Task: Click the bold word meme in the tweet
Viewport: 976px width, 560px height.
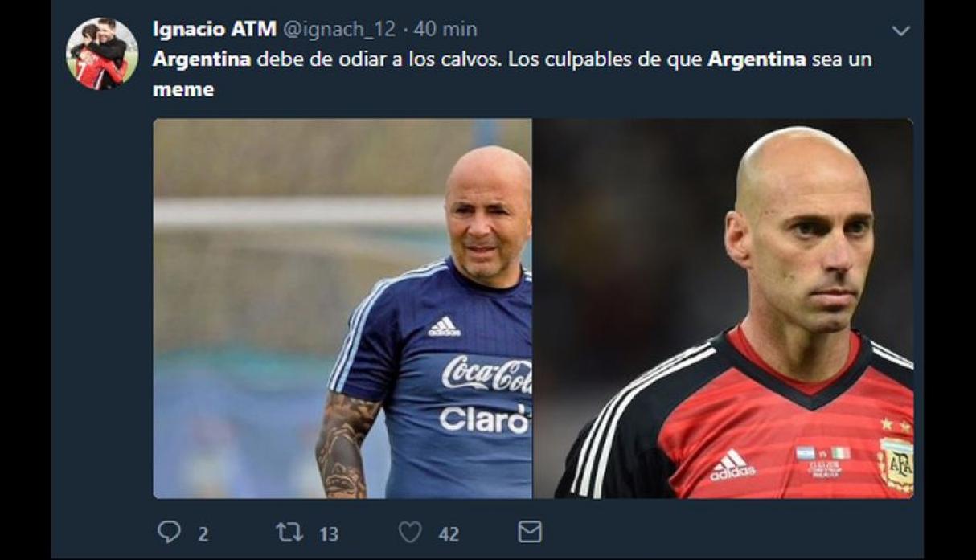Action: click(x=183, y=90)
